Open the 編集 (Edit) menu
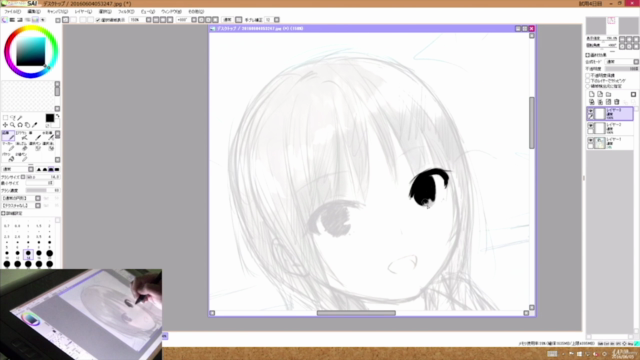 [34, 11]
